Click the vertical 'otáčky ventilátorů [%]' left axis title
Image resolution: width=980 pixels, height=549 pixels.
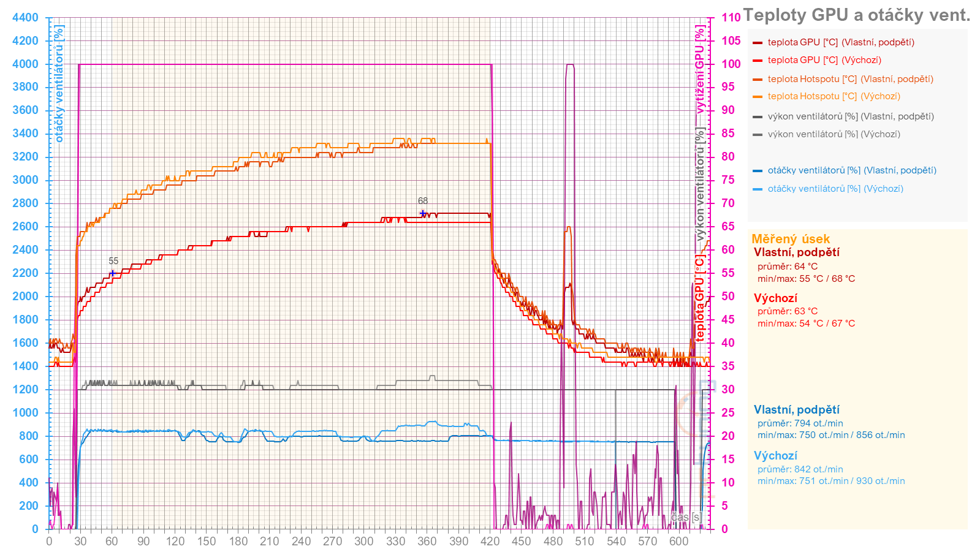coord(59,84)
